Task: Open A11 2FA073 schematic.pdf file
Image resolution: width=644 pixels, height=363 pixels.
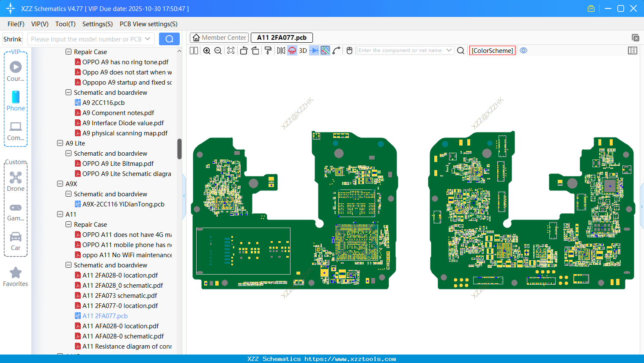Action: point(120,296)
